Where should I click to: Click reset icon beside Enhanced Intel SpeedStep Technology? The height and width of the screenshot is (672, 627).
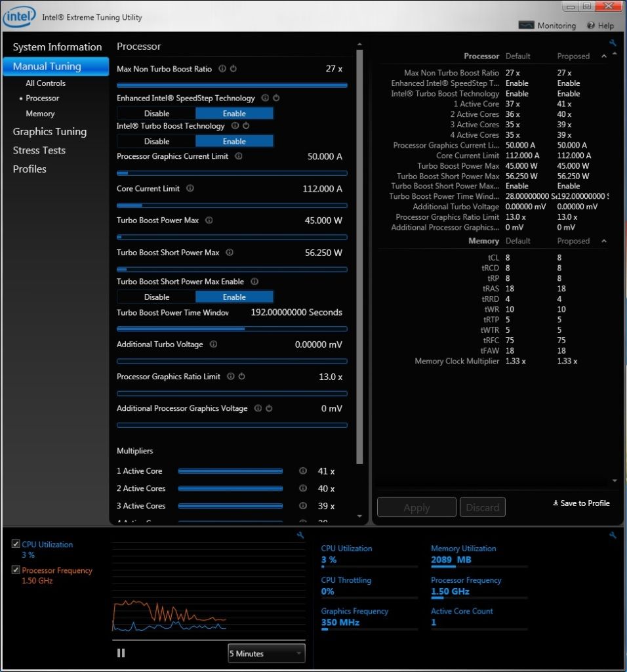276,98
